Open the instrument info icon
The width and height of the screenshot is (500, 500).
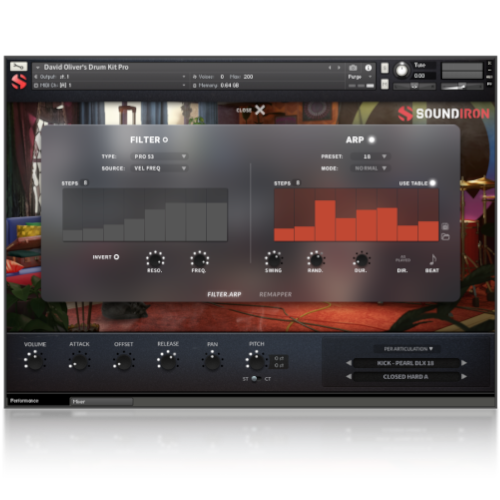point(368,68)
